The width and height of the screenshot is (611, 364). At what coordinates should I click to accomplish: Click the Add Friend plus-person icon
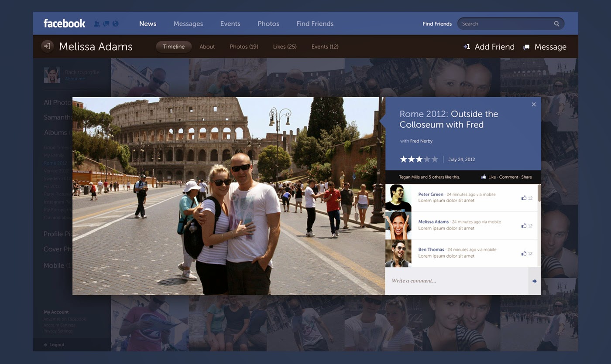(x=467, y=47)
